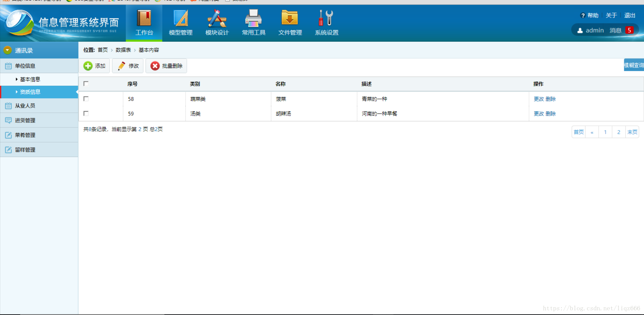Go to page 2 in pagination

(x=619, y=132)
